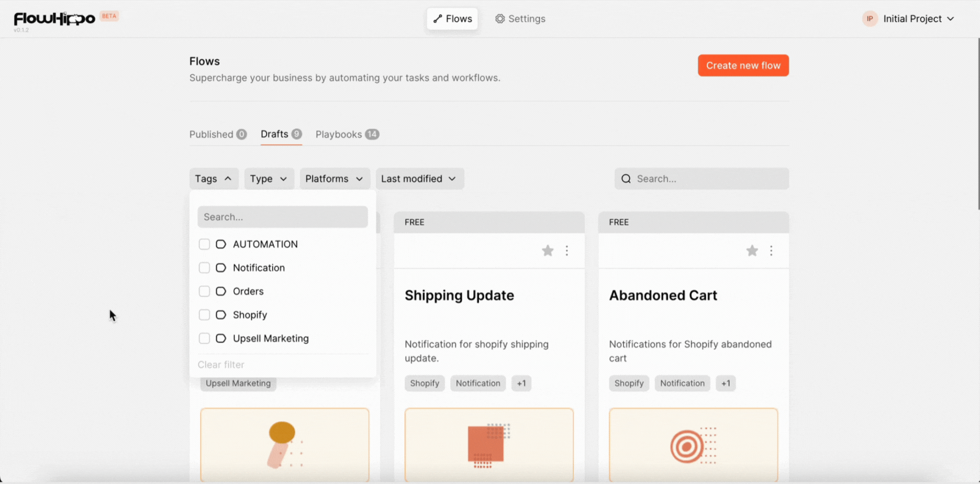Screen dimensions: 980x484
Task: Click Shopify tag on Abandoned Cart card
Action: coord(629,383)
